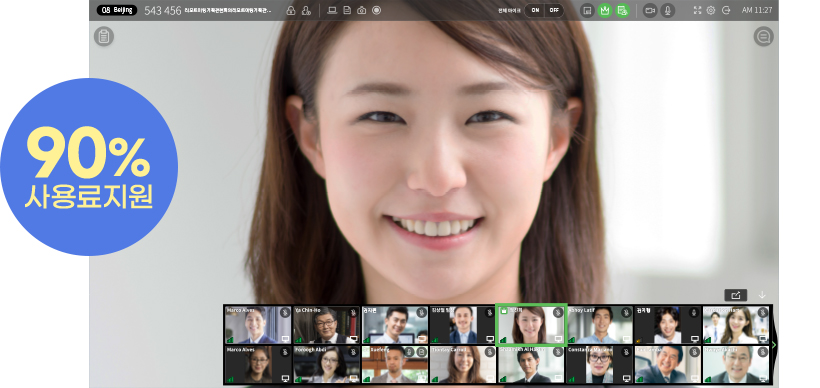Toggle the microphone button in top bar

pos(667,10)
